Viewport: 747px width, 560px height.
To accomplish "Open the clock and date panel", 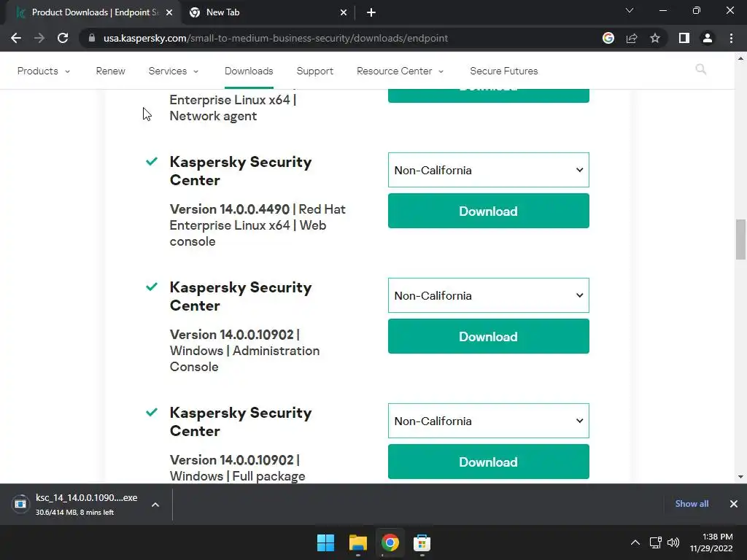I will (711, 542).
